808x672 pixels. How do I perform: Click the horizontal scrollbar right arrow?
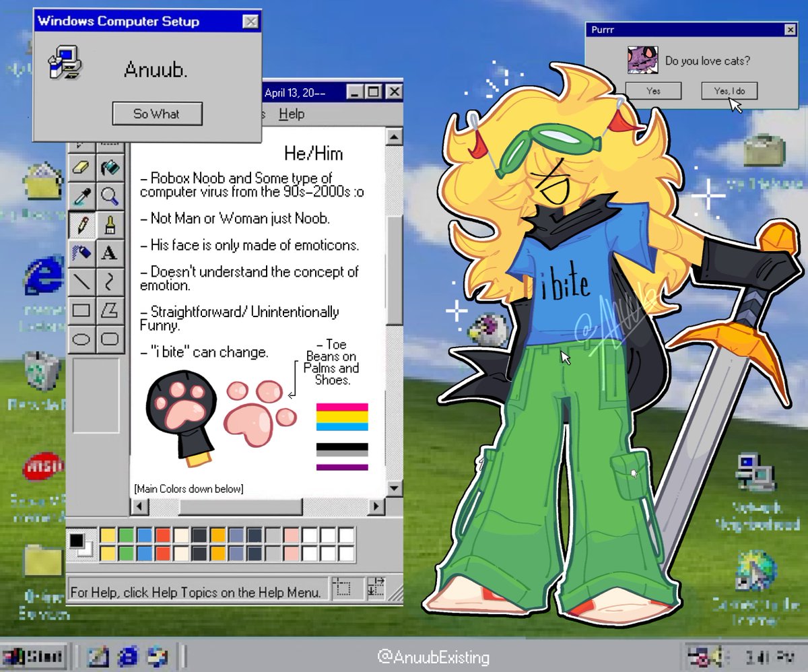(x=377, y=506)
